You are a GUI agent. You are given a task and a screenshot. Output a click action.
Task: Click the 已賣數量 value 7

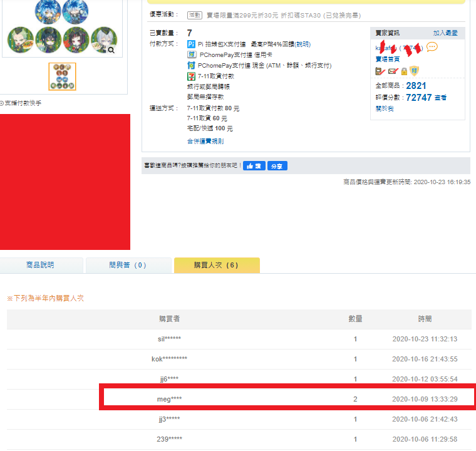click(189, 33)
